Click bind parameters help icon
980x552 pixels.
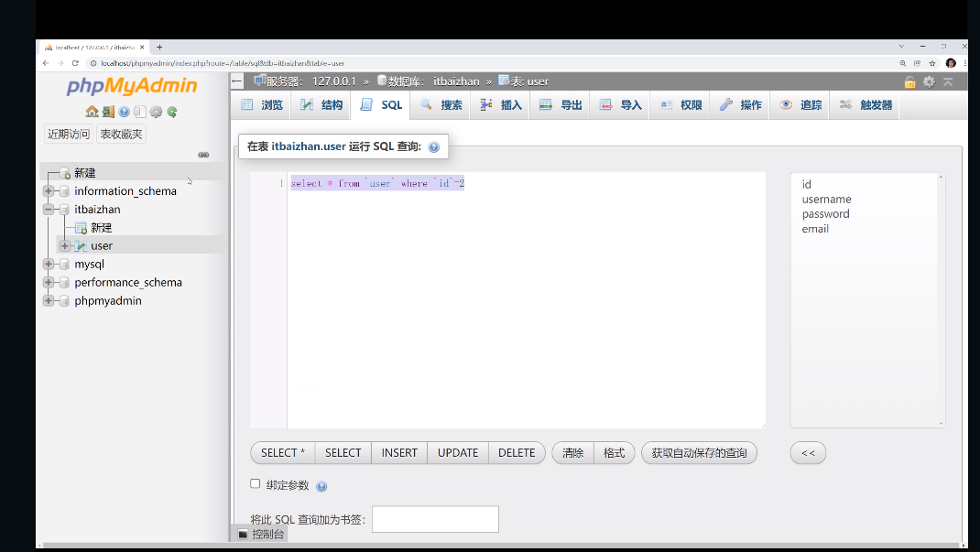pos(321,486)
